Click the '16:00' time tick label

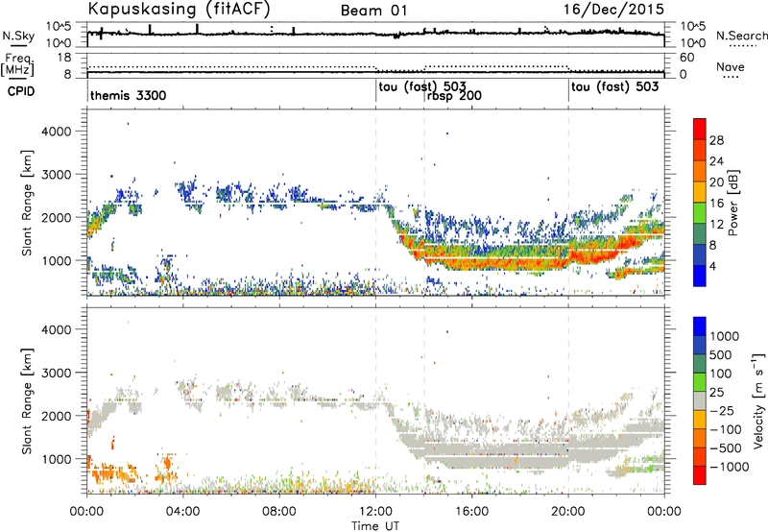click(x=471, y=512)
